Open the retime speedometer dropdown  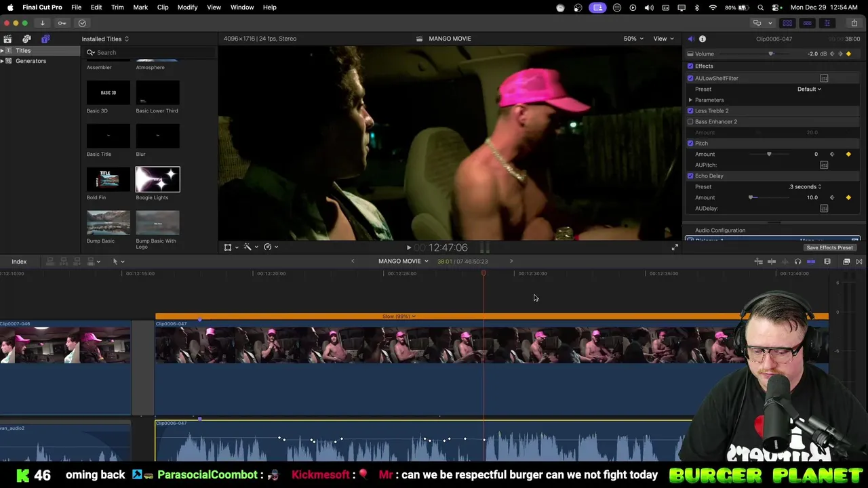(271, 247)
